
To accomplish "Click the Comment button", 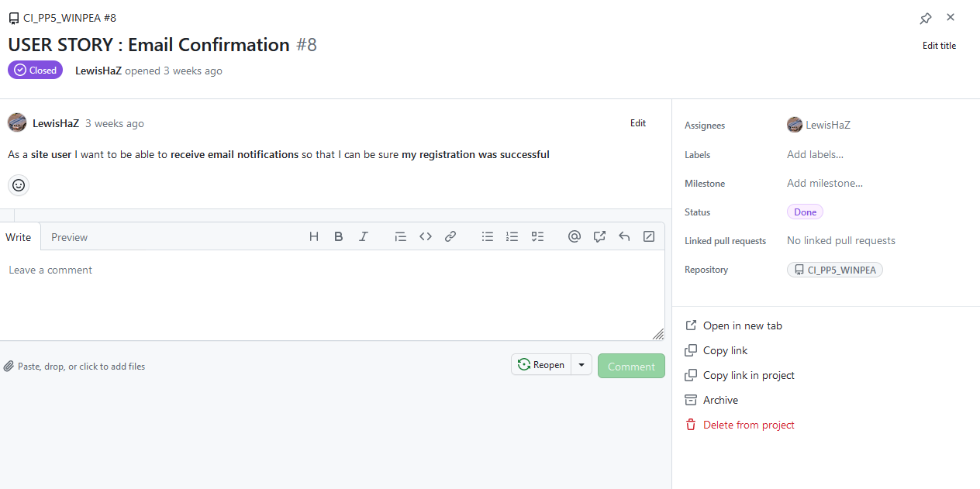I will tap(631, 367).
